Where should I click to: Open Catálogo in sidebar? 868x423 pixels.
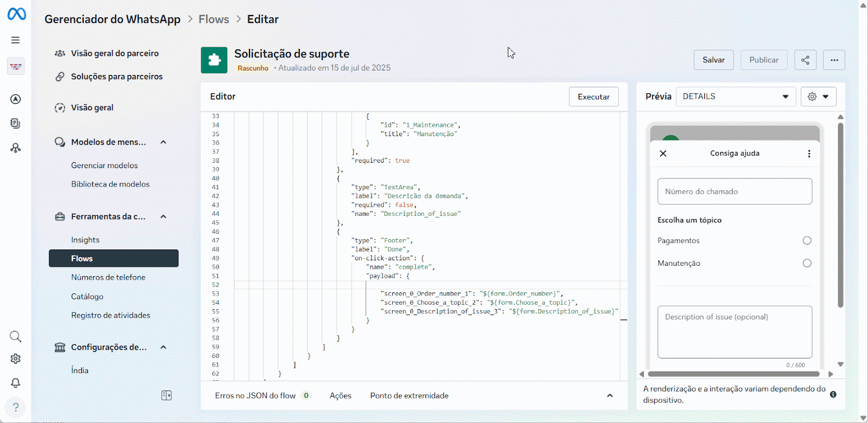click(87, 297)
